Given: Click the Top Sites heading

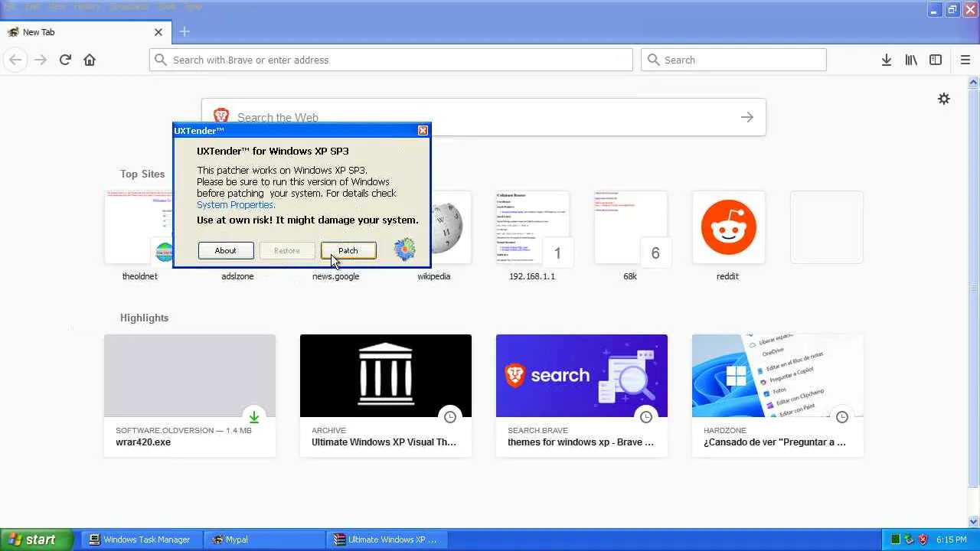Looking at the screenshot, I should pyautogui.click(x=142, y=174).
